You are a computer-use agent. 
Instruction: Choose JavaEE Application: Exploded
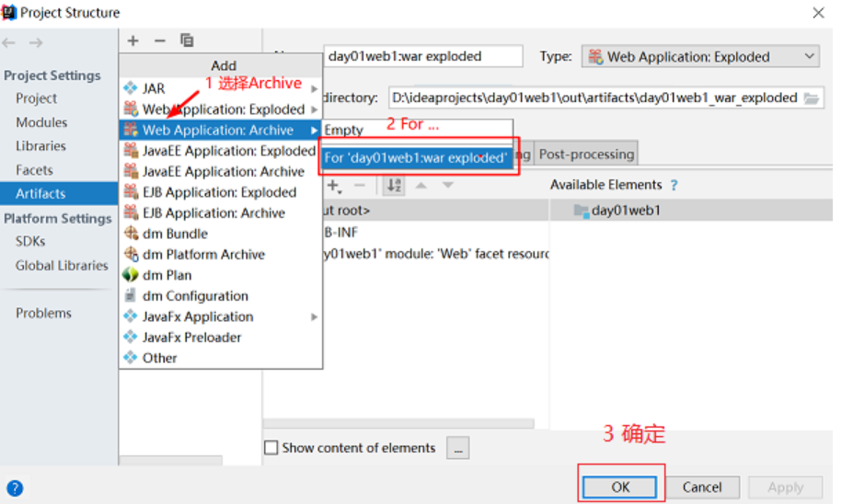(x=220, y=151)
